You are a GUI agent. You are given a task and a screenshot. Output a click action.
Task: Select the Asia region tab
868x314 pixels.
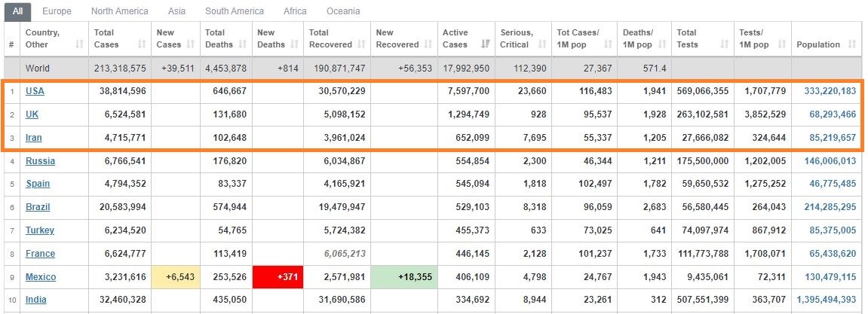coord(176,11)
